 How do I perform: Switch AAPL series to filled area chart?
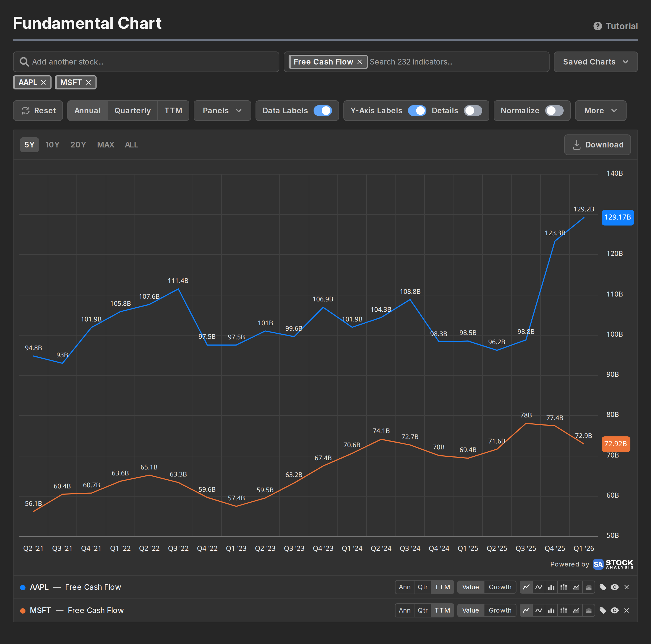coord(588,587)
